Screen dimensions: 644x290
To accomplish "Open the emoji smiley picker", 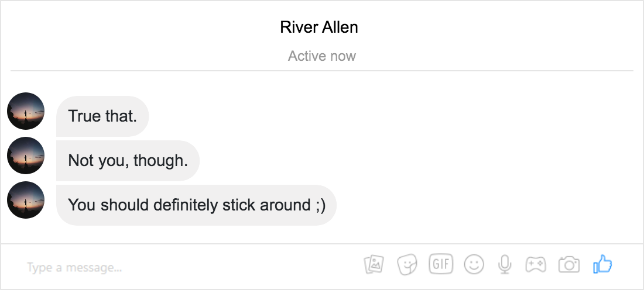I will [474, 264].
